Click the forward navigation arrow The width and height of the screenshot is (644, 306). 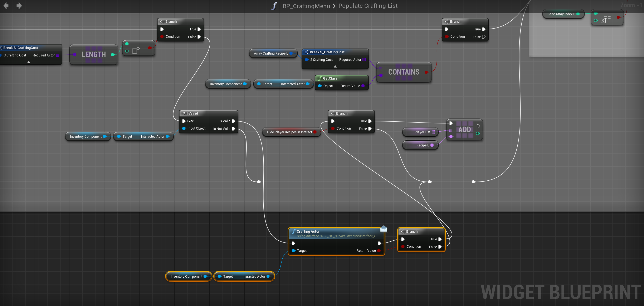(19, 6)
